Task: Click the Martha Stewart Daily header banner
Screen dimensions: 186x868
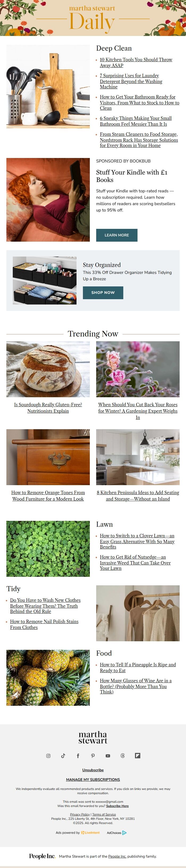Action: tap(93, 18)
